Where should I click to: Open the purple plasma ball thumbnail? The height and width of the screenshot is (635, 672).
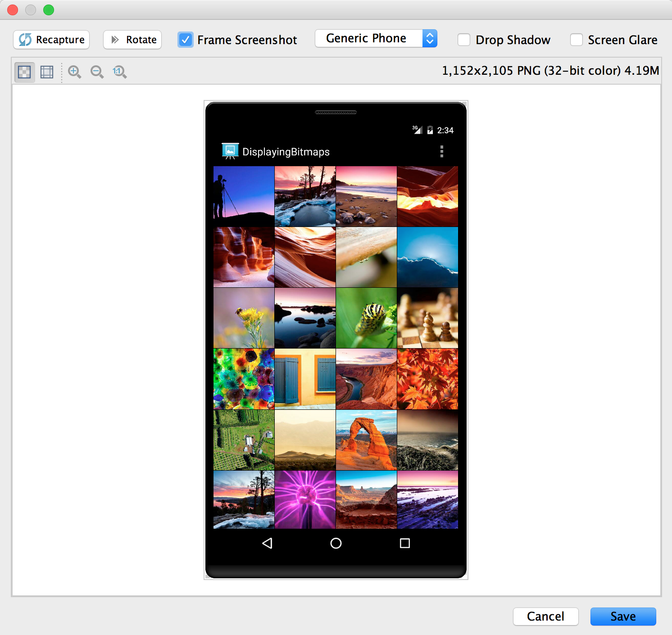coord(305,499)
